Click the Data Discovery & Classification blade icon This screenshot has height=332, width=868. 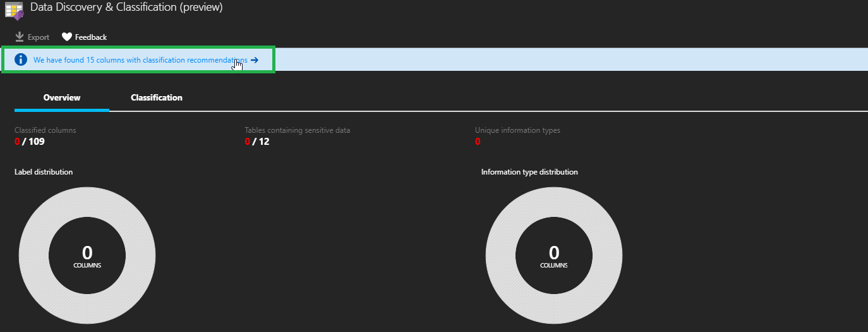pyautogui.click(x=14, y=10)
